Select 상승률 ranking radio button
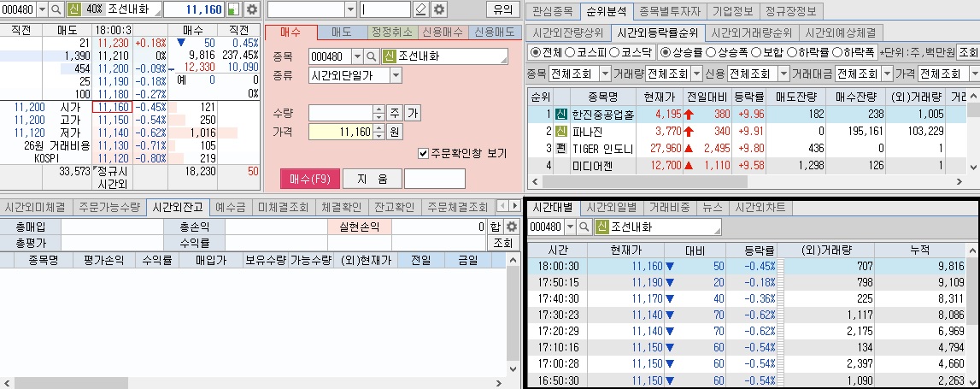 coord(665,52)
